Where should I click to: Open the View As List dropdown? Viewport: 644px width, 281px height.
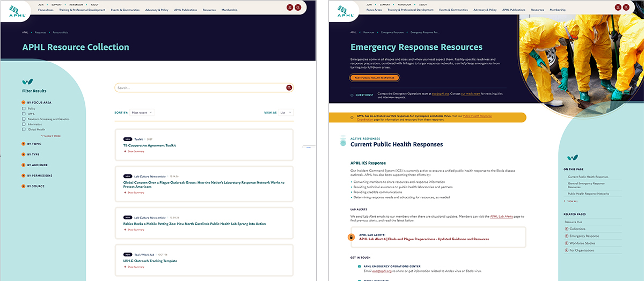tap(286, 113)
